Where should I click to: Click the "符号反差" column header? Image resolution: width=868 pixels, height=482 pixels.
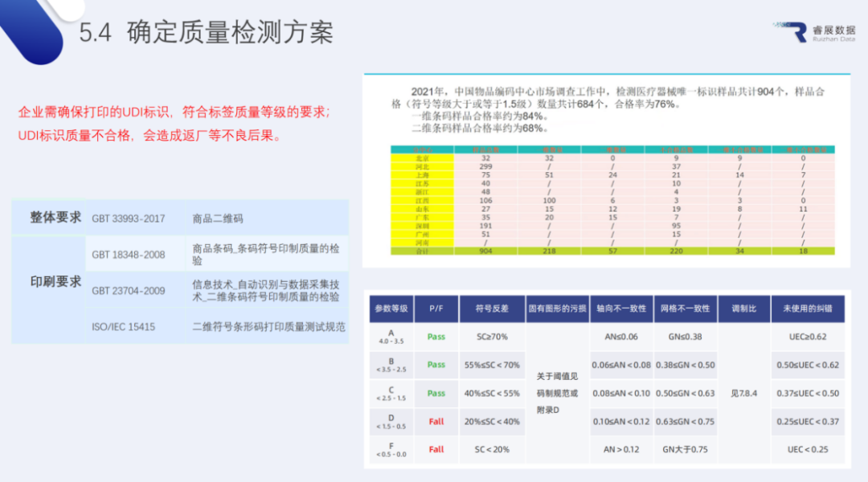pyautogui.click(x=491, y=308)
